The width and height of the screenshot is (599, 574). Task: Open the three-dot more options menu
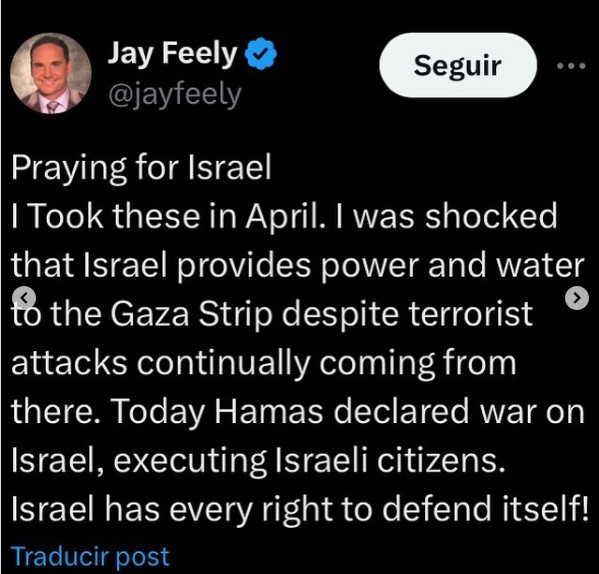(x=571, y=66)
